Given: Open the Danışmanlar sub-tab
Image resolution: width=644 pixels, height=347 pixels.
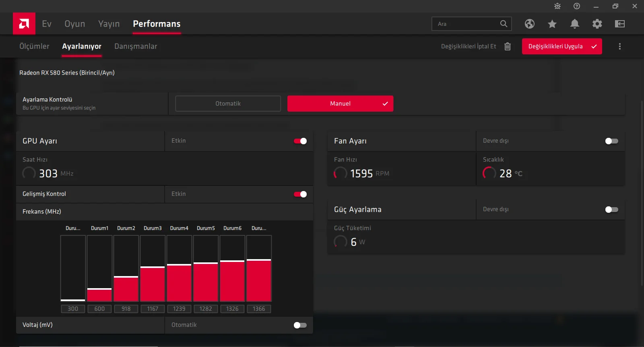Looking at the screenshot, I should pyautogui.click(x=136, y=46).
